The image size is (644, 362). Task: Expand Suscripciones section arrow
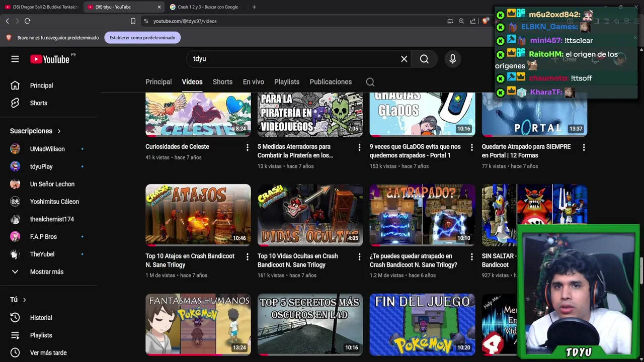tap(59, 131)
